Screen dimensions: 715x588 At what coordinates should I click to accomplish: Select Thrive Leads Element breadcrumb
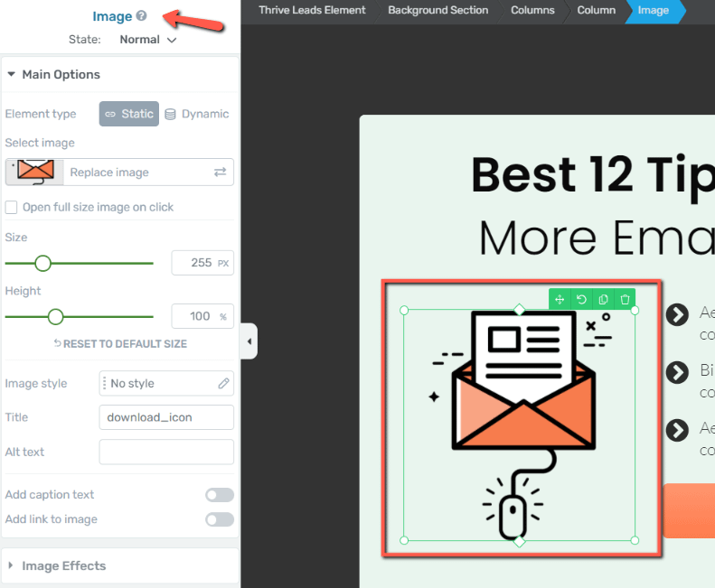pyautogui.click(x=312, y=10)
